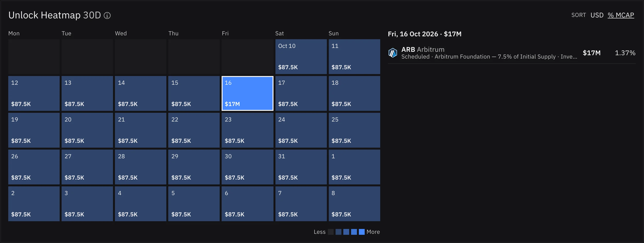Image resolution: width=644 pixels, height=243 pixels.
Task: Open day 25 unlock cell
Action: [354, 130]
